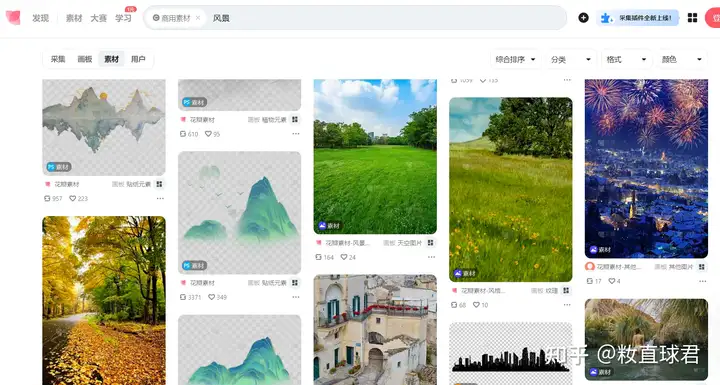Click the red login button

coord(713,18)
